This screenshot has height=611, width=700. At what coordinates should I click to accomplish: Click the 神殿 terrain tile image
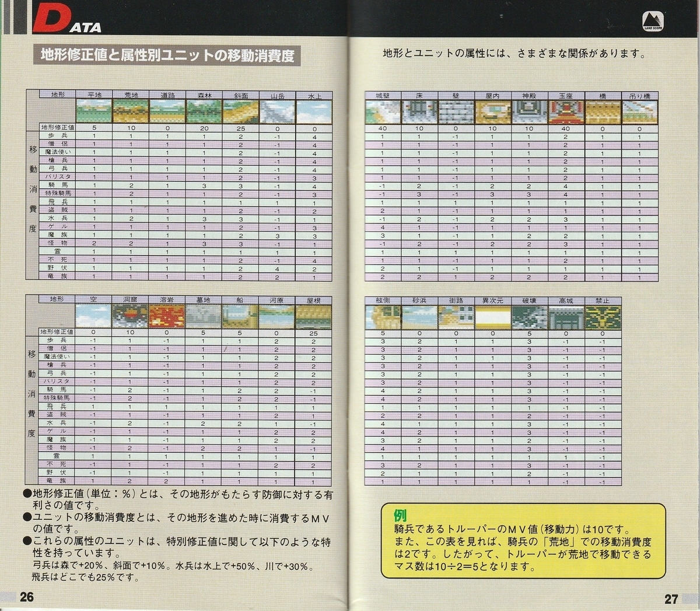(529, 111)
